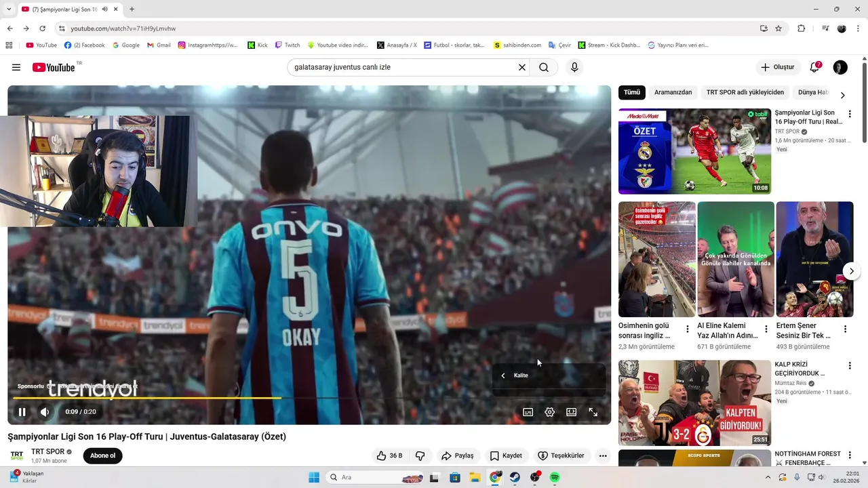This screenshot has width=868, height=488.
Task: Select the Tümü filter chip
Action: pyautogui.click(x=632, y=92)
